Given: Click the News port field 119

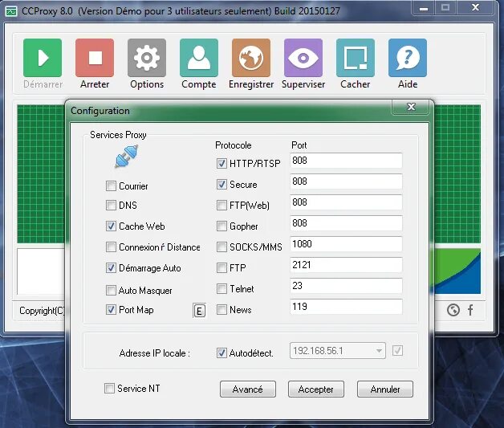Looking at the screenshot, I should click(x=346, y=307).
